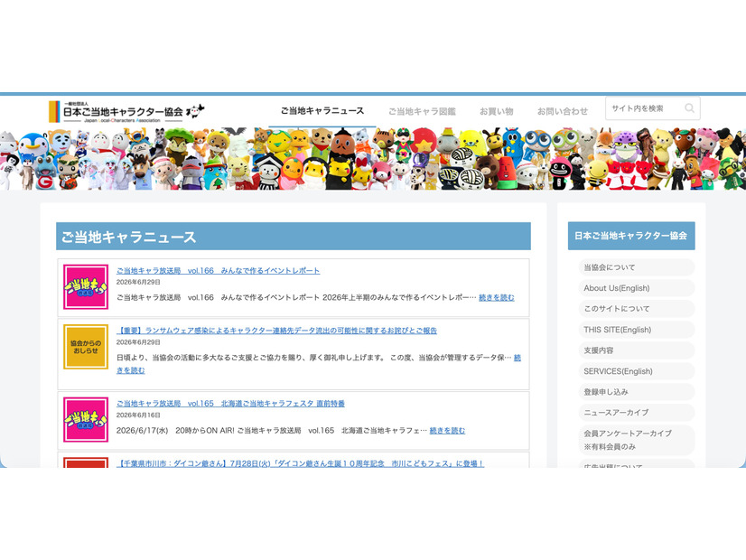Click the mascot character banner image
This screenshot has height=560, width=746.
coord(373,159)
